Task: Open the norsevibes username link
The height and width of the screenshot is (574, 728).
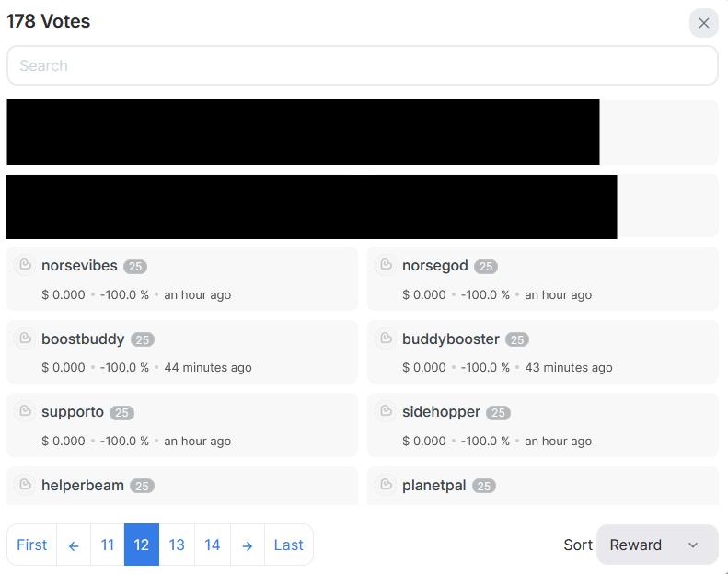Action: click(x=79, y=266)
